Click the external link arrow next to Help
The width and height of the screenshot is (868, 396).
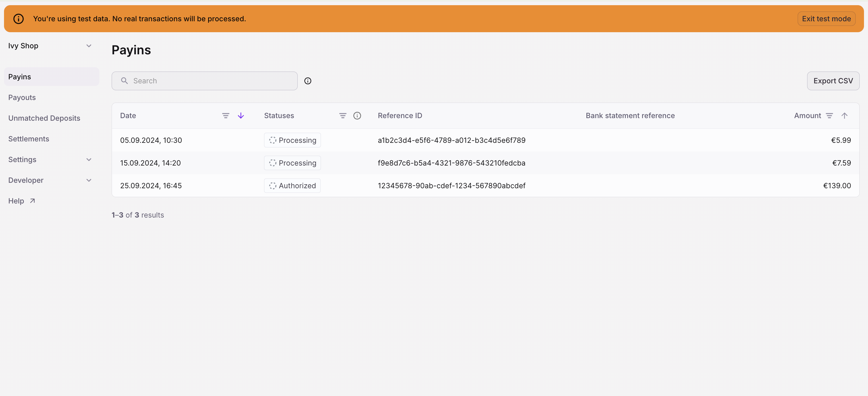pos(32,200)
